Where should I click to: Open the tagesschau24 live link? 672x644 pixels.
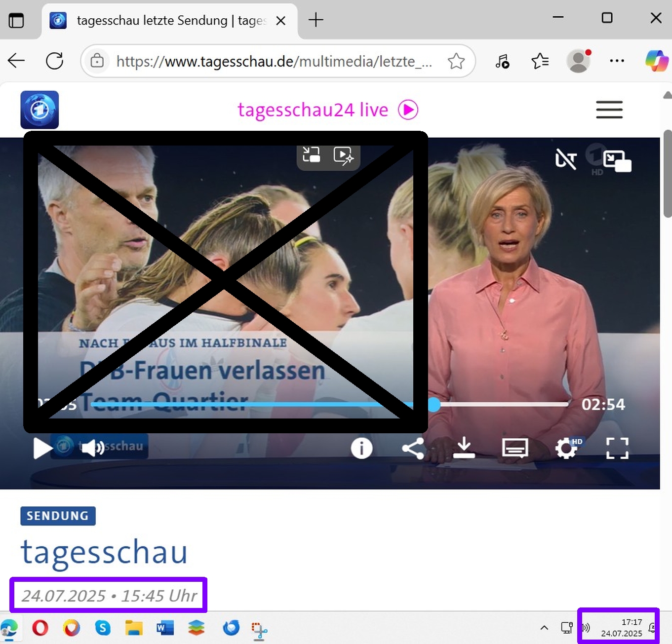[x=327, y=110]
